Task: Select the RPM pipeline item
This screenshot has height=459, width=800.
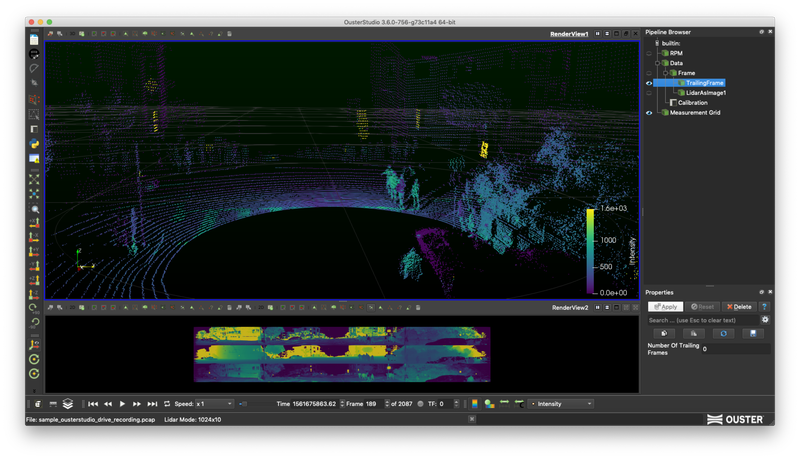Action: point(676,53)
